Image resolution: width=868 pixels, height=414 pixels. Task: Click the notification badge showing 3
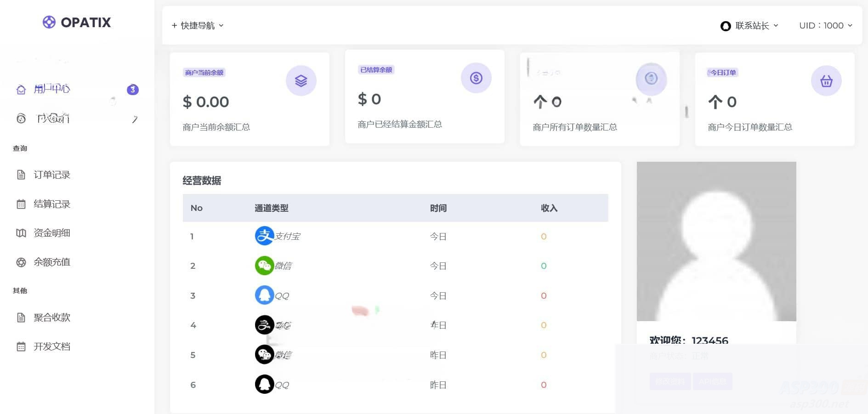point(132,90)
